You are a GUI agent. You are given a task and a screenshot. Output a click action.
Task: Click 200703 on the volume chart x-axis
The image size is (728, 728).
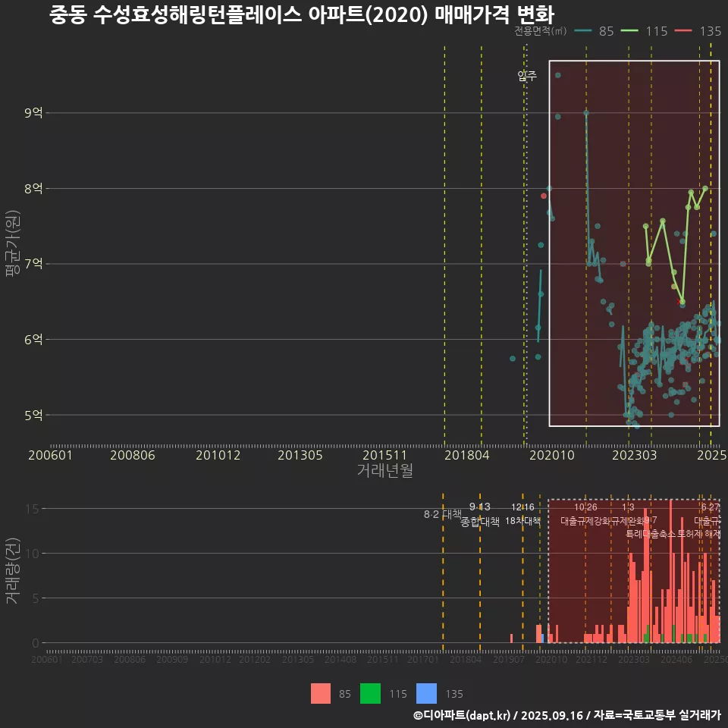pos(86,659)
